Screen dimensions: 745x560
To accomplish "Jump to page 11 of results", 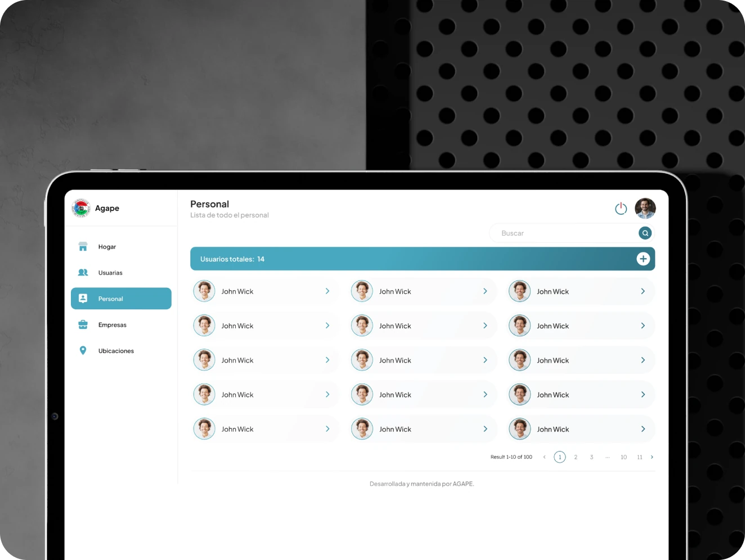I will [640, 457].
